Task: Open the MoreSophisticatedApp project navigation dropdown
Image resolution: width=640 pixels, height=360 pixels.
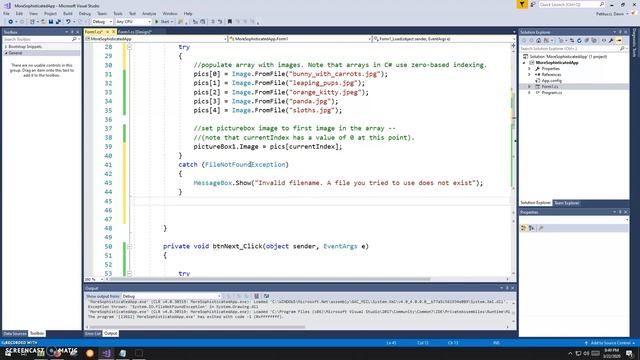Action: (156, 39)
